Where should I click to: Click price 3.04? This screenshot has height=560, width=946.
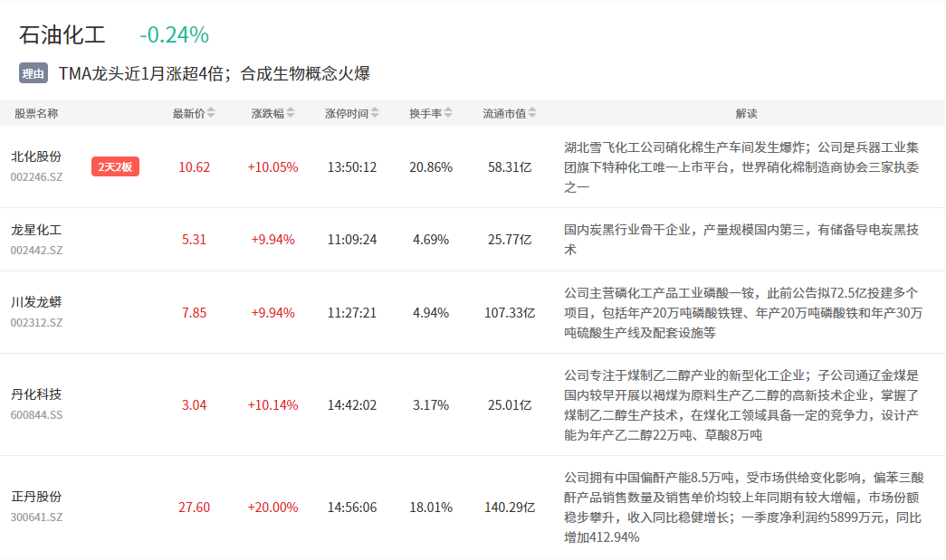click(x=195, y=404)
